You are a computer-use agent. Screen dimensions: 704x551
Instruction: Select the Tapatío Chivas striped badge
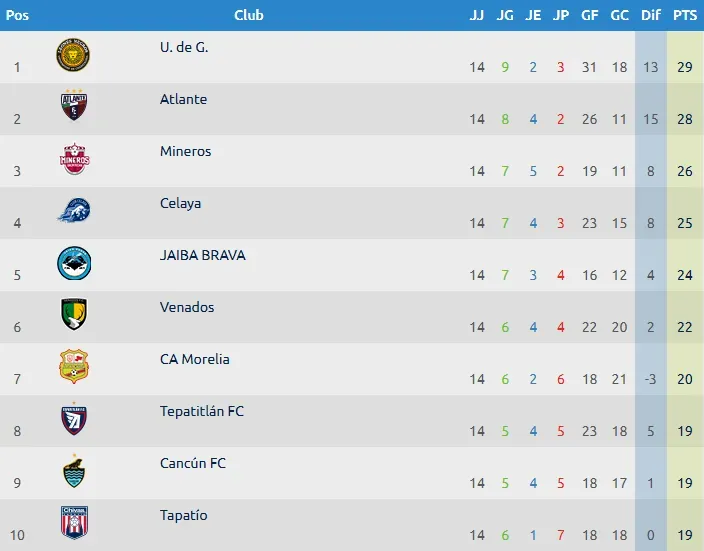(75, 522)
